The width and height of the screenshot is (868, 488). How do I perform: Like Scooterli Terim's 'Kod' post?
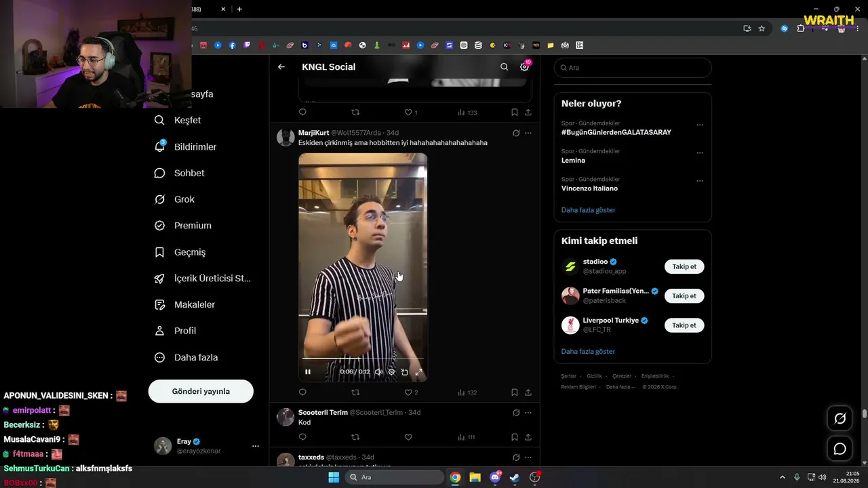408,437
